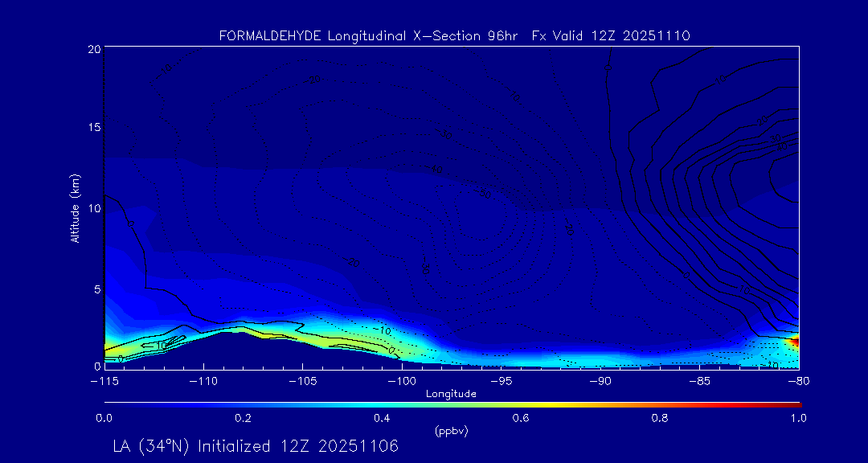The height and width of the screenshot is (463, 868).
Task: Click the 0.0 colorbar value
Action: [104, 419]
